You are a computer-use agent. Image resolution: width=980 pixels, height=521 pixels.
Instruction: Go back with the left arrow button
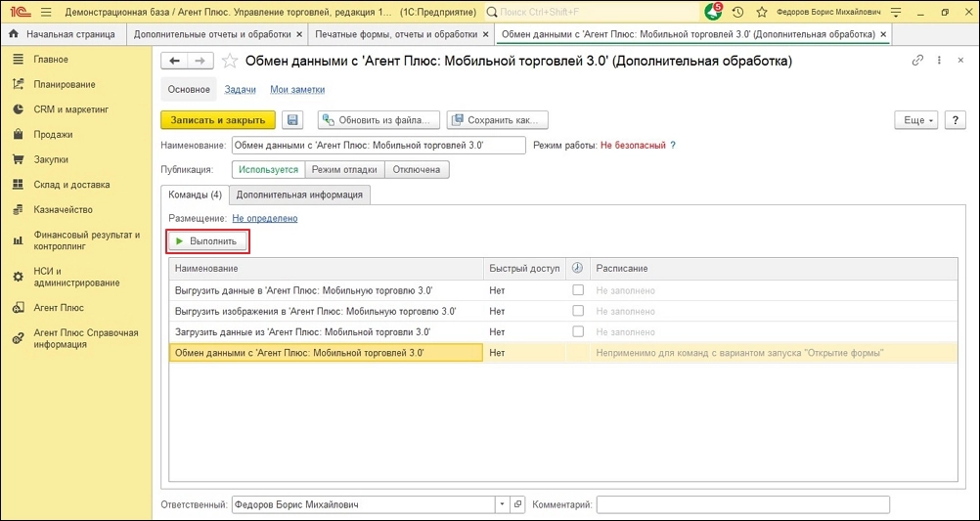[x=175, y=61]
